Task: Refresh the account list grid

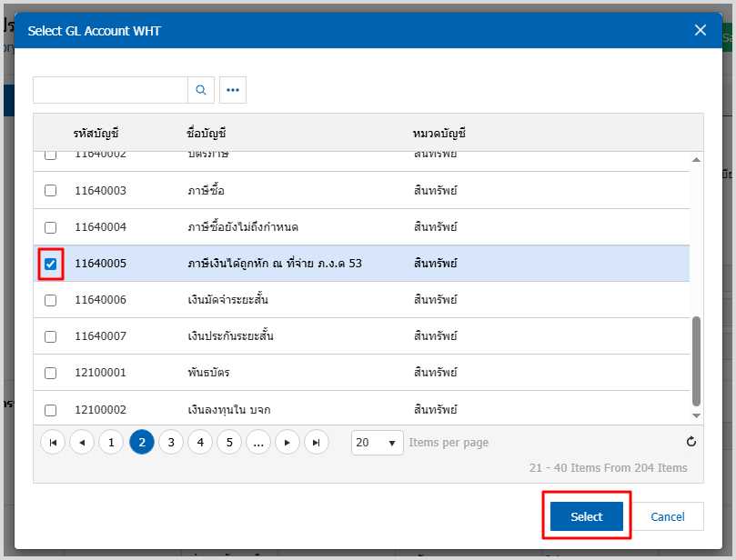Action: [691, 442]
